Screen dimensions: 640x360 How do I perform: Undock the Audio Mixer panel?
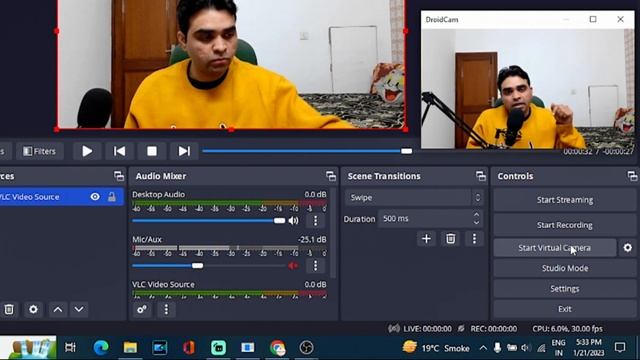point(331,176)
